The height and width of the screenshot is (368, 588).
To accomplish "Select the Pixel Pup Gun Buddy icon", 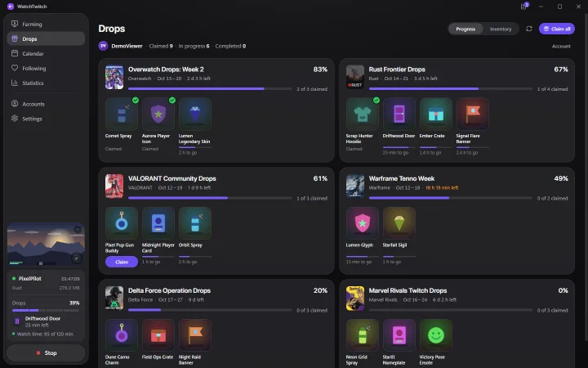I will pyautogui.click(x=122, y=223).
